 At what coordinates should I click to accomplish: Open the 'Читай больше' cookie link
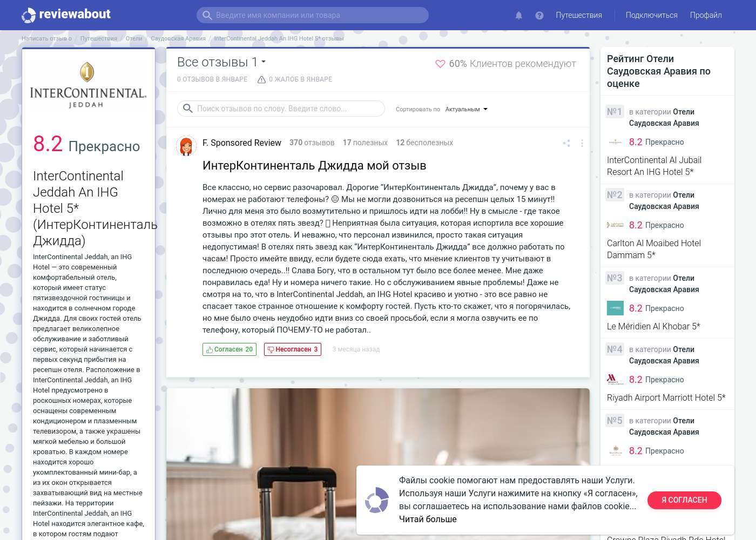pyautogui.click(x=428, y=519)
